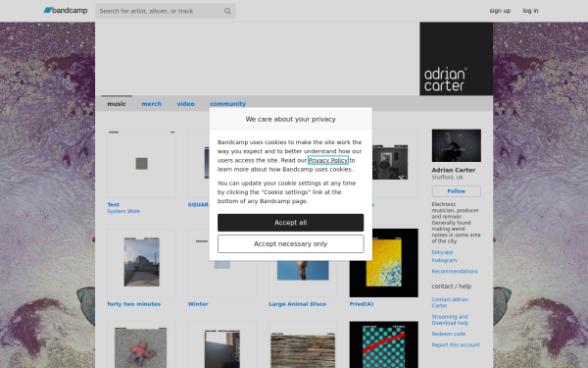Open the Winter album title link
The width and height of the screenshot is (588, 368).
coord(198,304)
